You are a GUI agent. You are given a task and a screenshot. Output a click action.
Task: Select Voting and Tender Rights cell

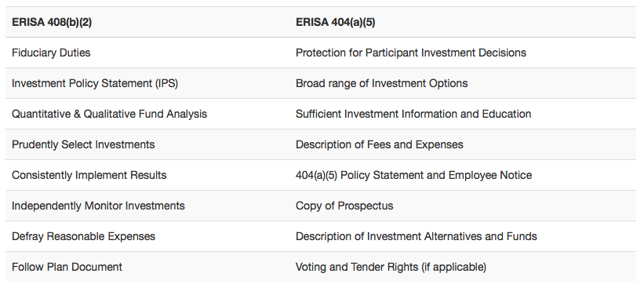click(391, 267)
